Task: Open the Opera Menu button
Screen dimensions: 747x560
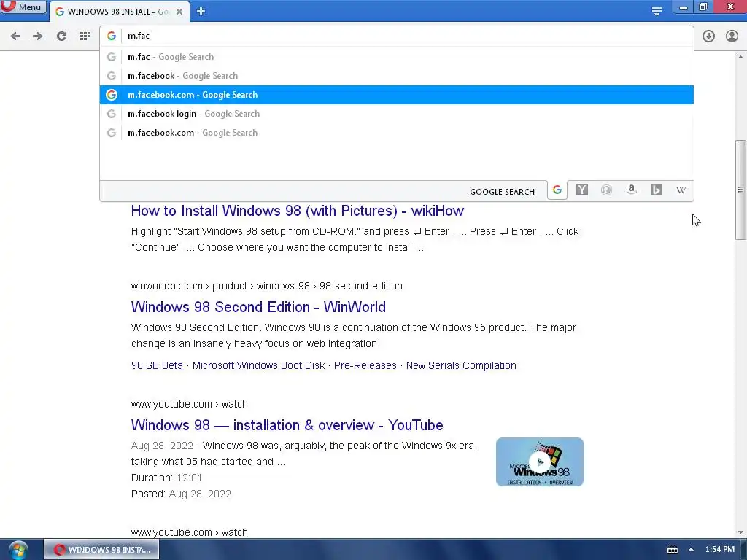Action: [23, 7]
